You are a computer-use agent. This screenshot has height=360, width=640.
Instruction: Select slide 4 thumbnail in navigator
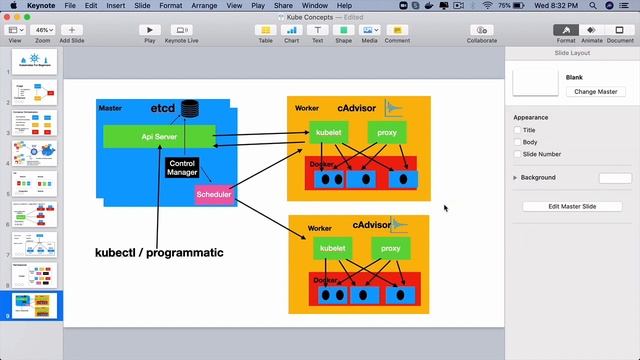[x=34, y=153]
